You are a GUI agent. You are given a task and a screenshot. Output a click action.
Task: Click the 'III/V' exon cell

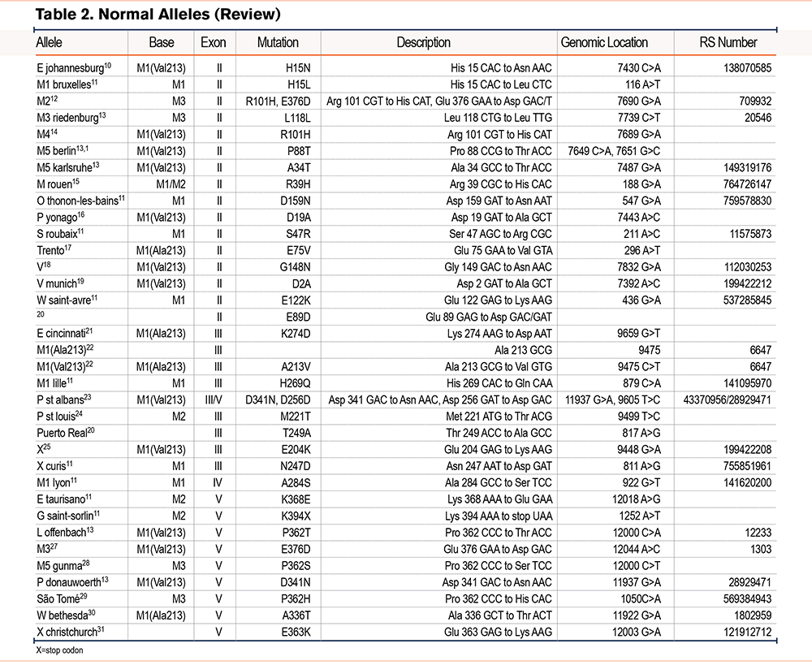click(214, 399)
